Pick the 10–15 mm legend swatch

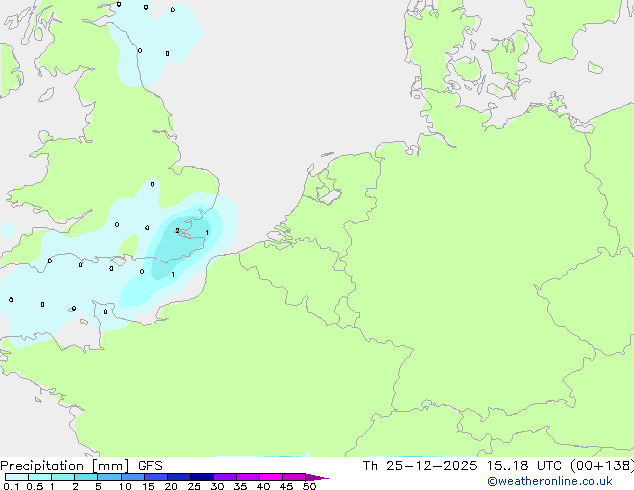point(133,477)
